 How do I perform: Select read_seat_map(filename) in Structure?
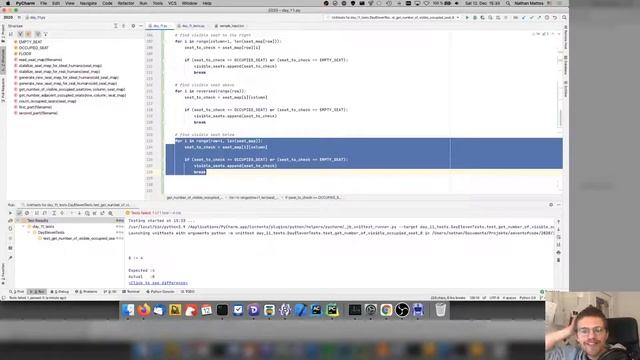[x=40, y=60]
